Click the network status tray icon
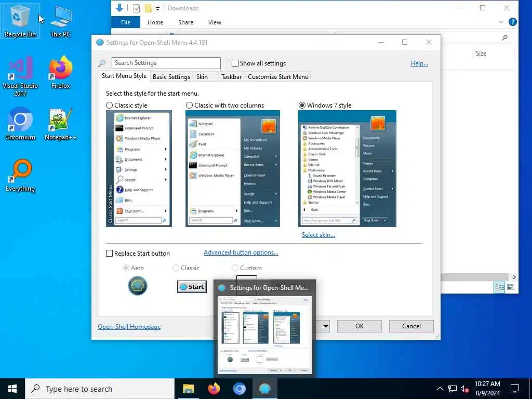The height and width of the screenshot is (399, 532). pos(453,389)
